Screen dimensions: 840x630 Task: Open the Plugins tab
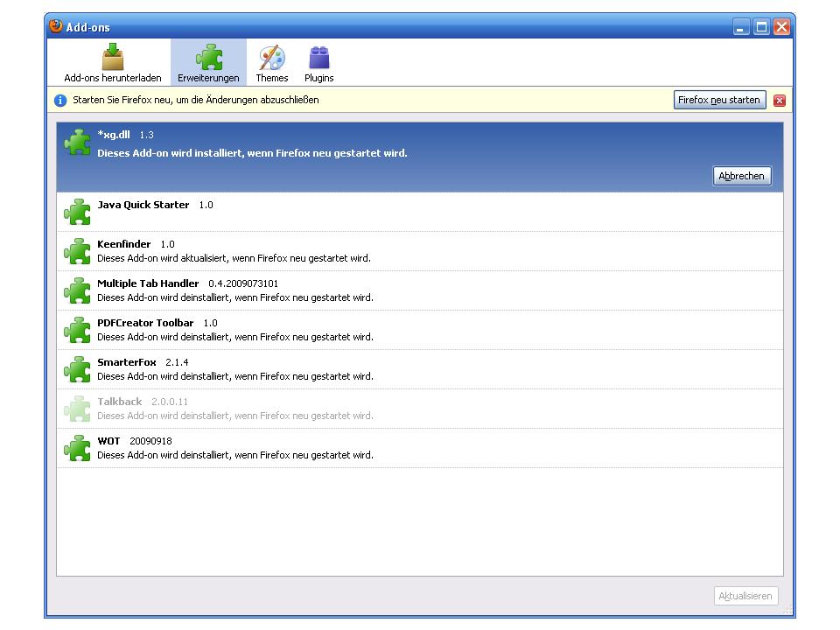(318, 63)
